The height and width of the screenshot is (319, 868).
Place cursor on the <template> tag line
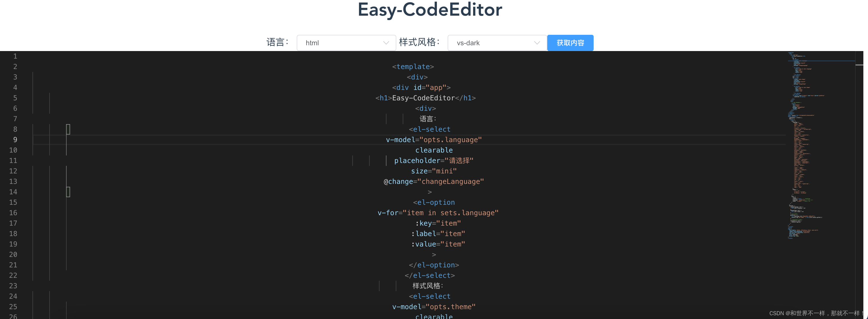coord(413,67)
